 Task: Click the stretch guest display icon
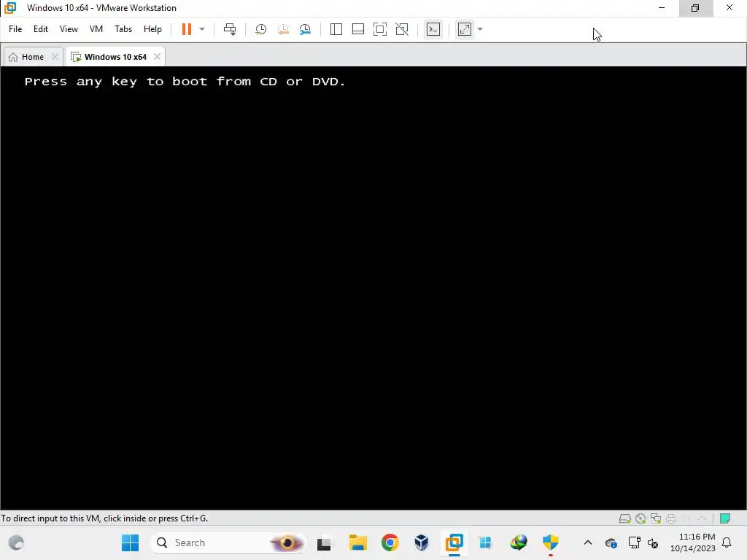[465, 29]
